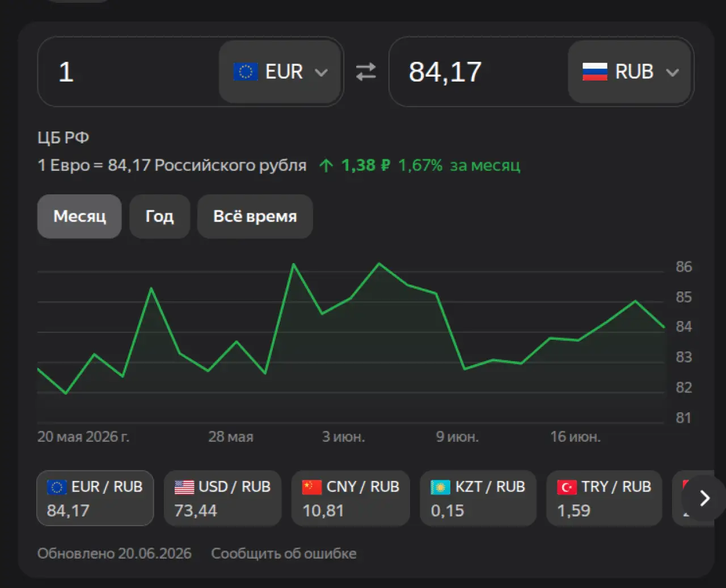Open the RUB currency dropdown
Screen dimensions: 726x588
coord(630,72)
